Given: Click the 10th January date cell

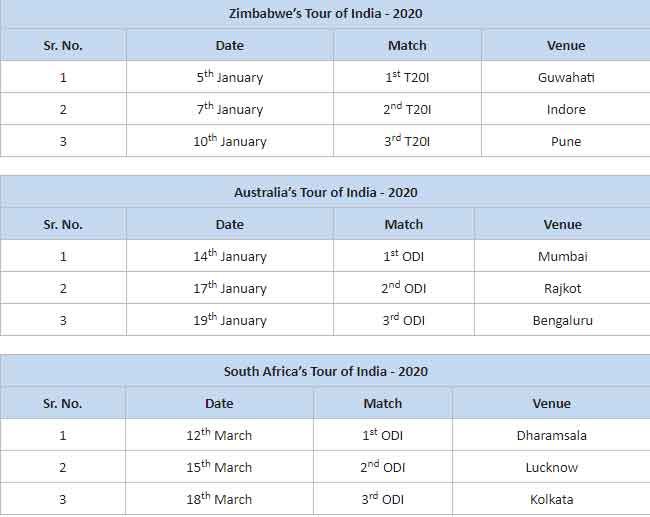Looking at the screenshot, I should [230, 141].
